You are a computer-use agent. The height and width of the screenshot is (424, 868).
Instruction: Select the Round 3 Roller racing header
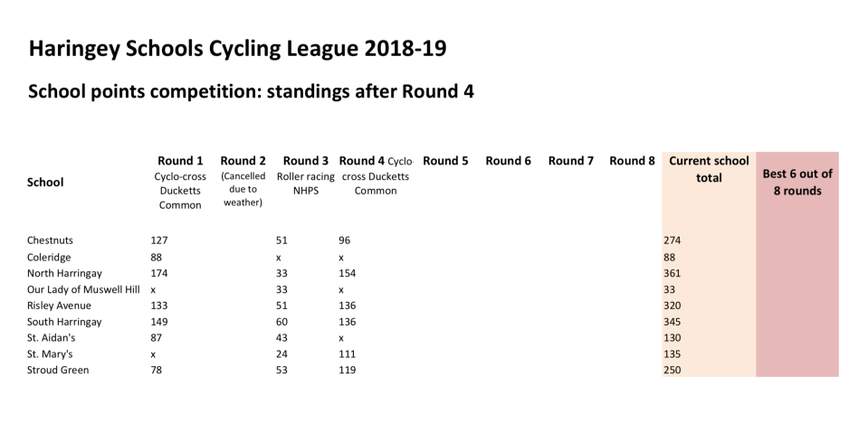click(305, 175)
